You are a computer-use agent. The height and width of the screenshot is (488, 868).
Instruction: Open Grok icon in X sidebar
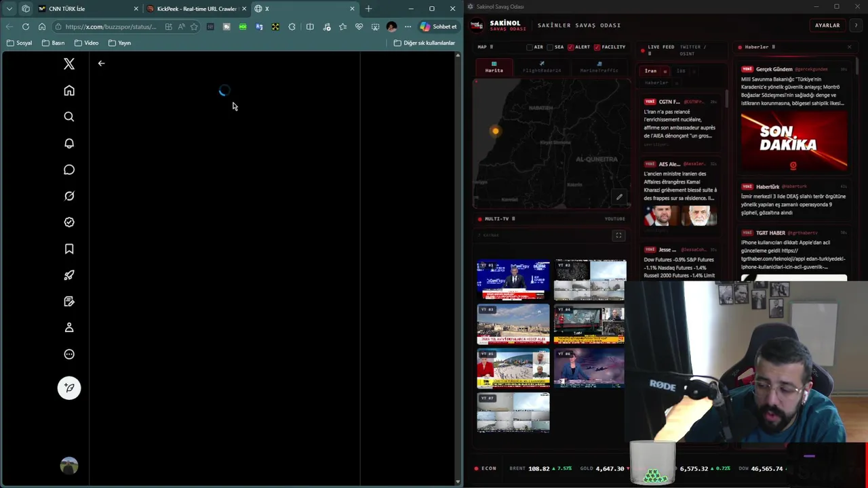click(69, 196)
